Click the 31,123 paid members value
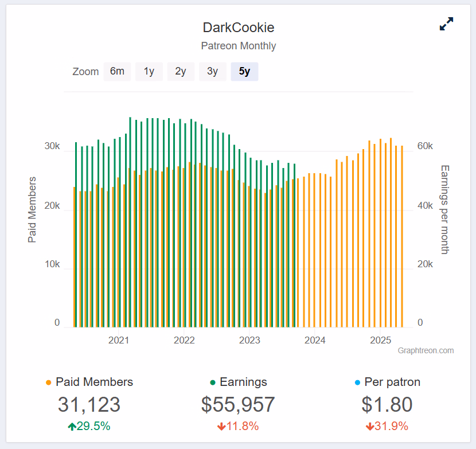Viewport: 476px width, 449px height. 89,405
